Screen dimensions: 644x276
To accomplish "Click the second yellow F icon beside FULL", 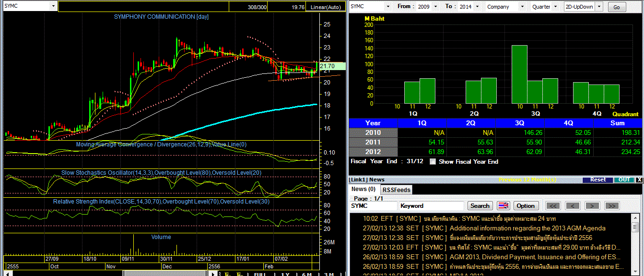I will tap(239, 274).
